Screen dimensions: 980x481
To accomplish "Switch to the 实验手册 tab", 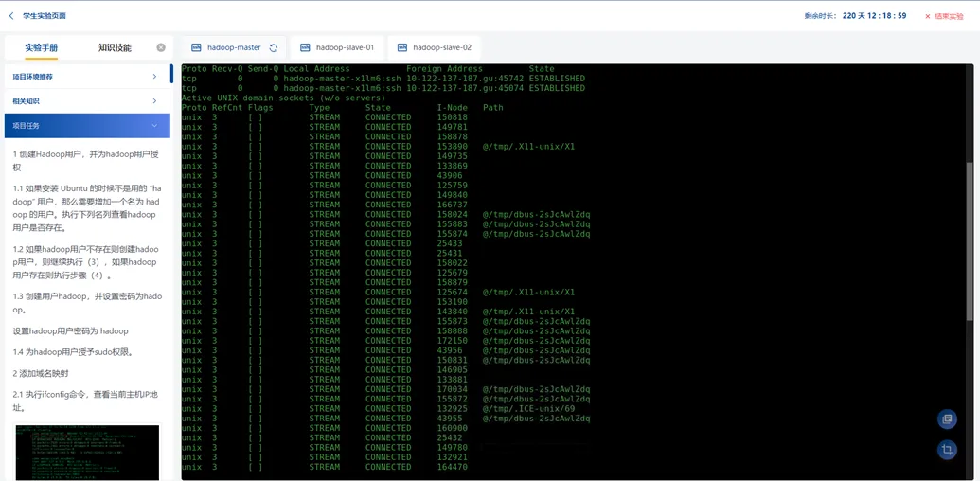I will pyautogui.click(x=42, y=47).
